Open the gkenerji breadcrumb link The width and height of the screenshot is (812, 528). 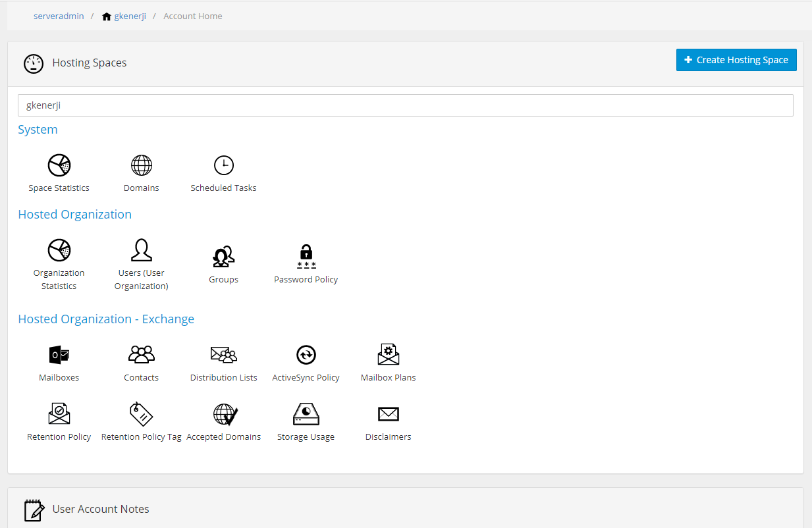click(130, 16)
